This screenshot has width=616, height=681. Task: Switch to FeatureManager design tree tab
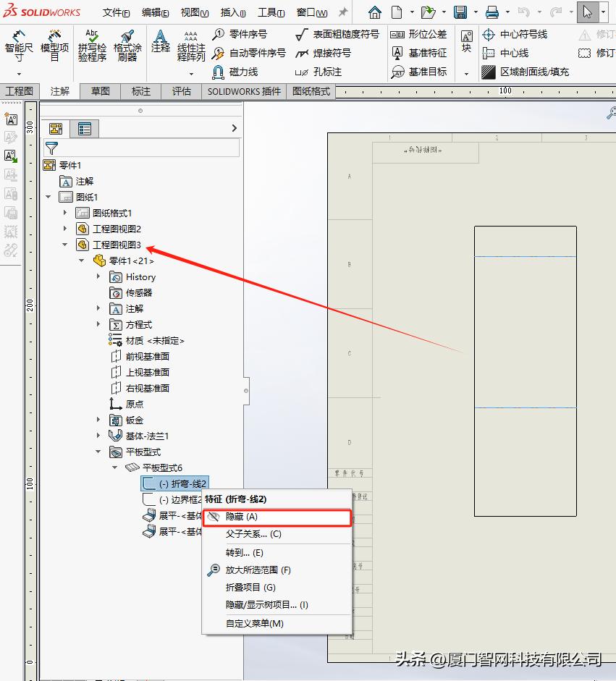tap(56, 129)
